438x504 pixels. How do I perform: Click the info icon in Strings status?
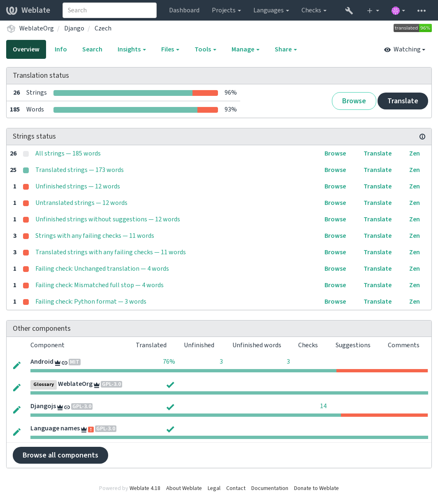[x=422, y=137]
